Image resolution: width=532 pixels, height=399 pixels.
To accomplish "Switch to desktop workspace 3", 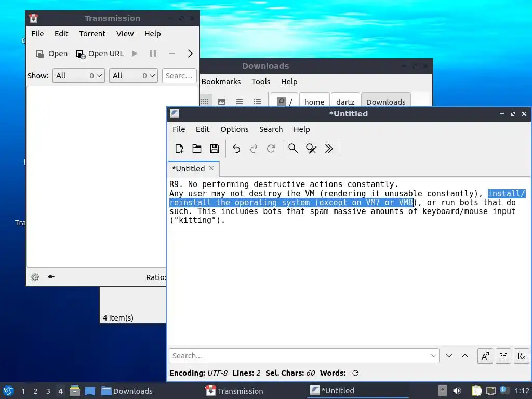I will pos(48,391).
